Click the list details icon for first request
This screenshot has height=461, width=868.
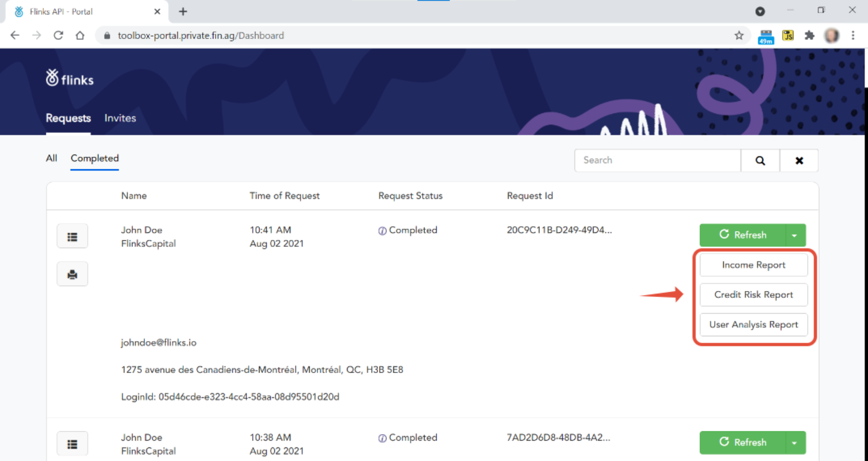click(72, 237)
